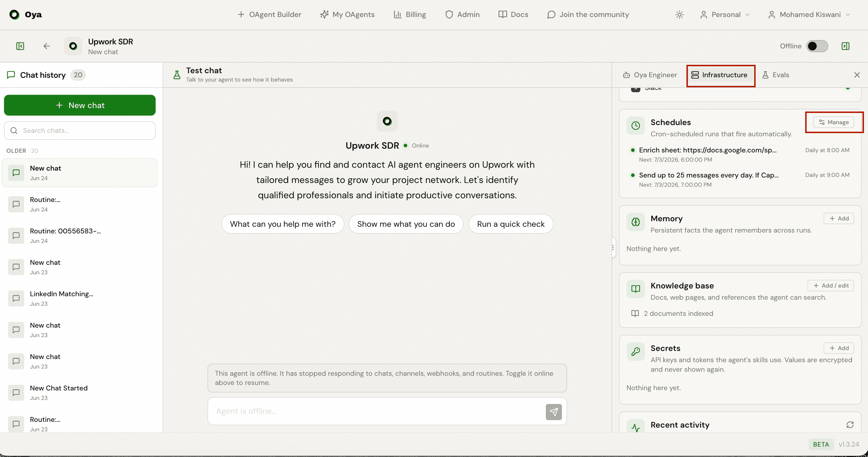Go back with the arrow icon
The height and width of the screenshot is (457, 868).
tap(46, 46)
